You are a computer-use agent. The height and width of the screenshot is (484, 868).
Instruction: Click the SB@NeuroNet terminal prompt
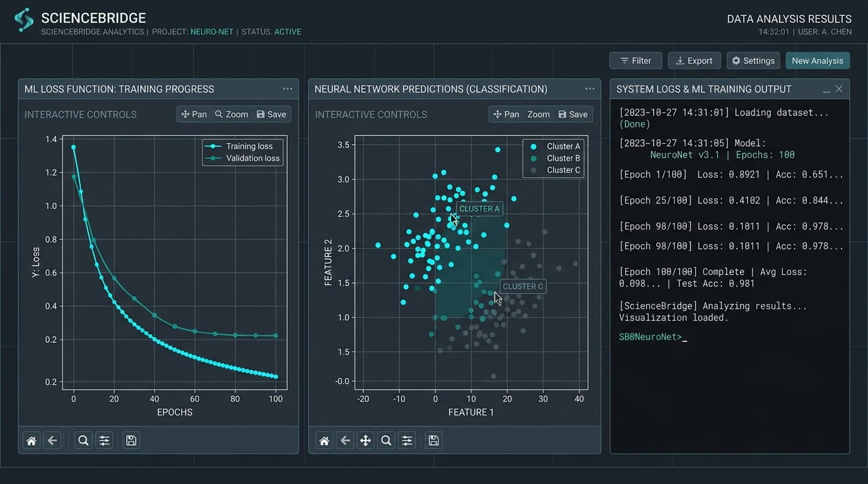click(x=650, y=337)
